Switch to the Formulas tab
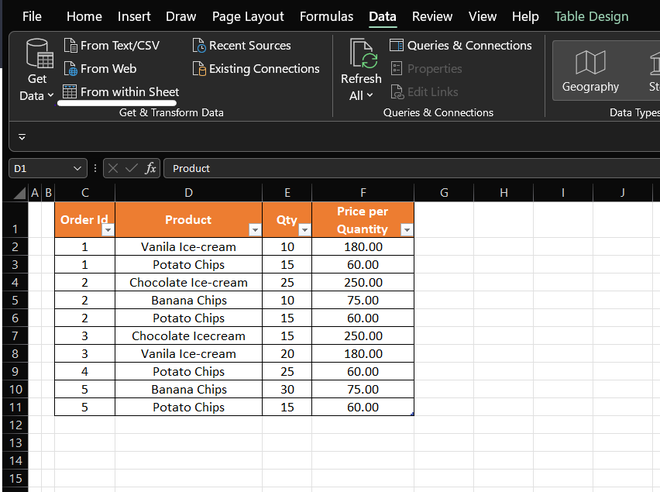 (326, 16)
